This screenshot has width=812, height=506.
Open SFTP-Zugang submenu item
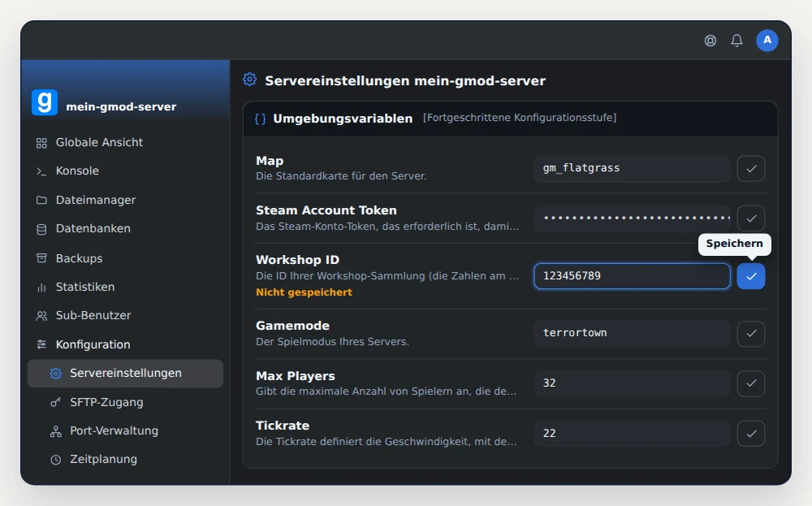[x=125, y=402]
